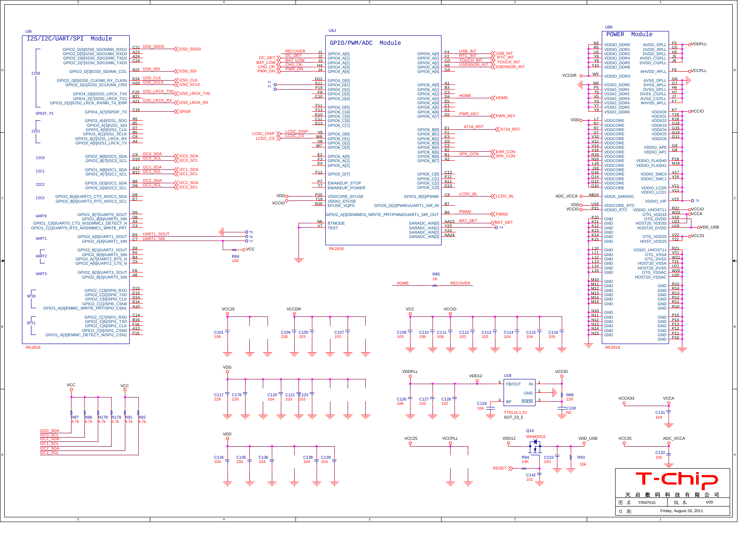Click the 'EWAKEUP_STOP' pin label
756x535 pixels.
click(344, 183)
